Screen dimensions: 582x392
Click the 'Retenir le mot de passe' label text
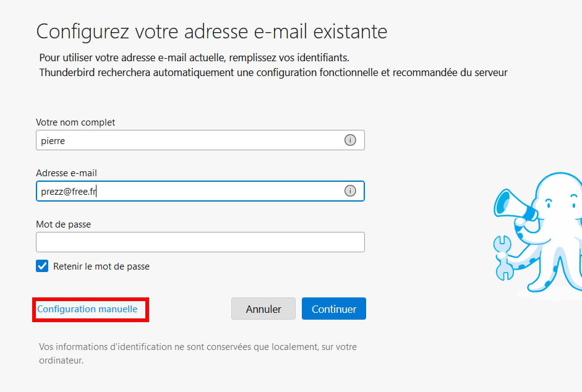(101, 266)
